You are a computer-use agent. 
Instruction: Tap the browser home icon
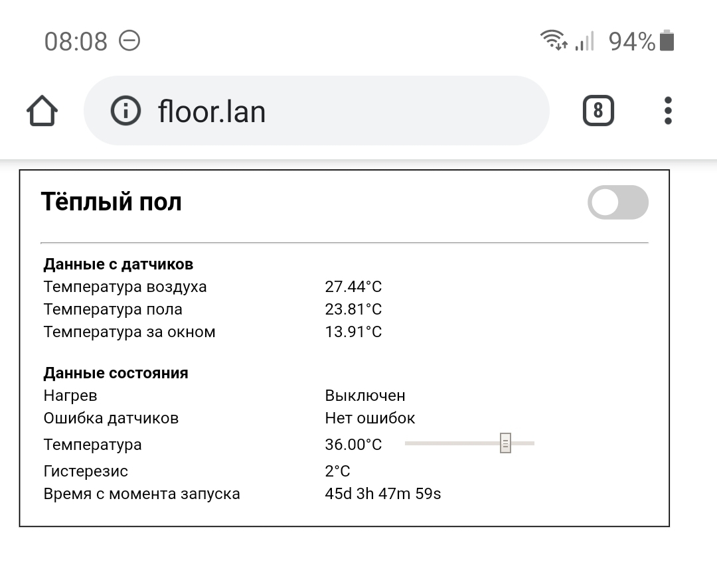(x=42, y=111)
